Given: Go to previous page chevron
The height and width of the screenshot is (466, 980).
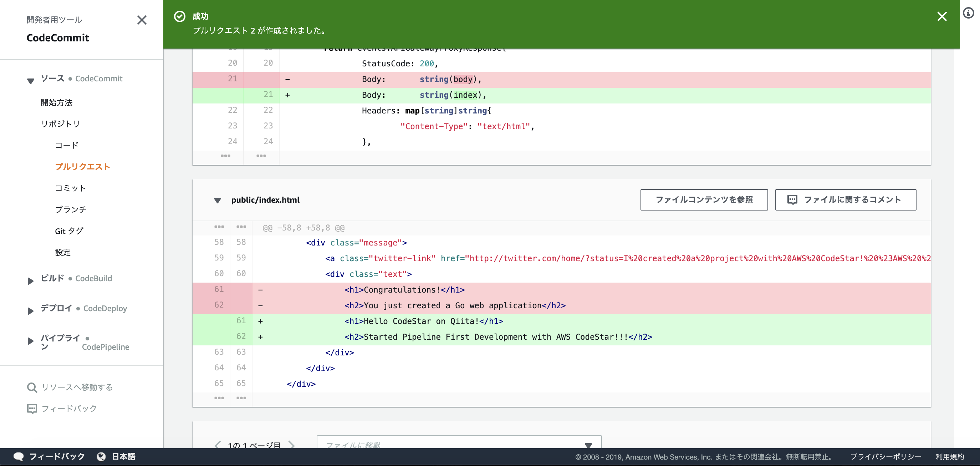Looking at the screenshot, I should [x=218, y=444].
